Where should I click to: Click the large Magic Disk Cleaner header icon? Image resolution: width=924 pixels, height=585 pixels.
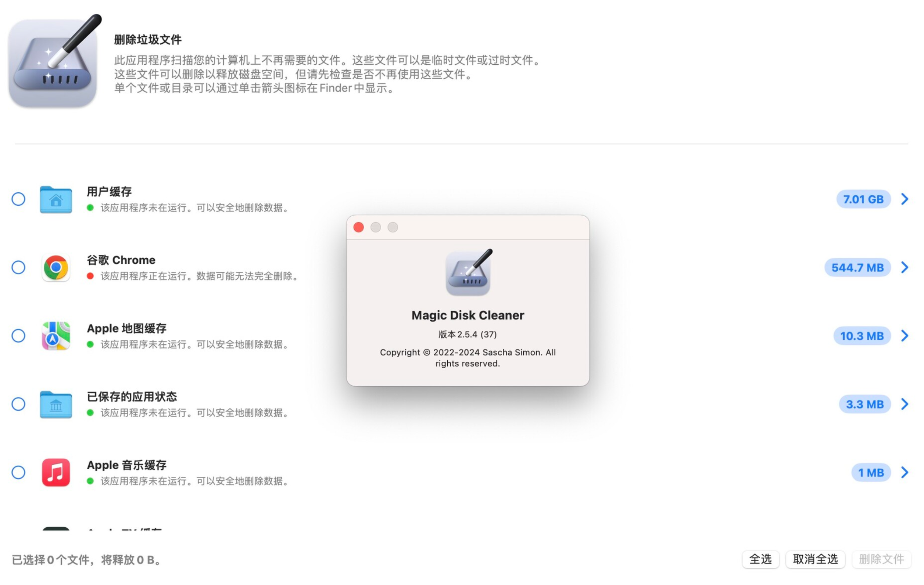(54, 61)
